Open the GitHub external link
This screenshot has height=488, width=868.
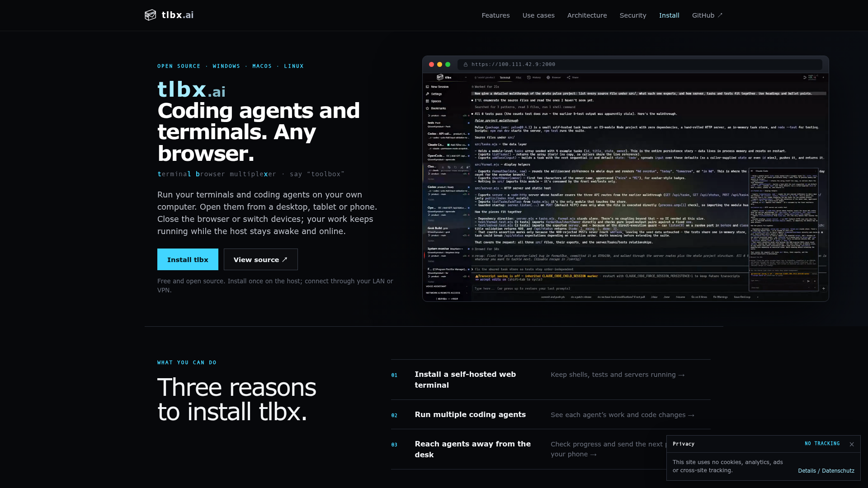coord(707,15)
